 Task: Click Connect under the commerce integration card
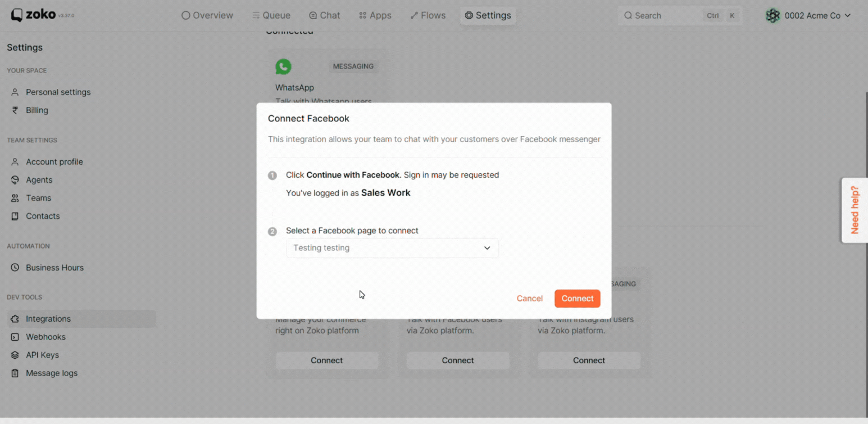coord(327,360)
